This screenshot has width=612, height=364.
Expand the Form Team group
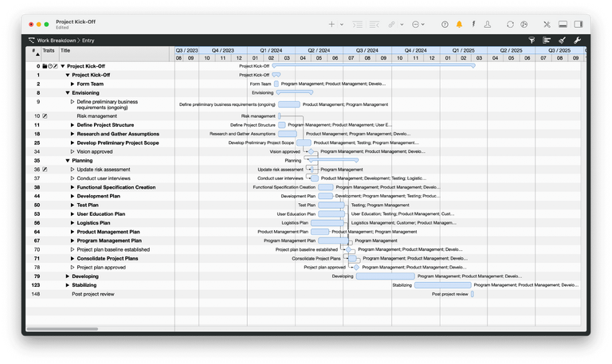tap(73, 84)
